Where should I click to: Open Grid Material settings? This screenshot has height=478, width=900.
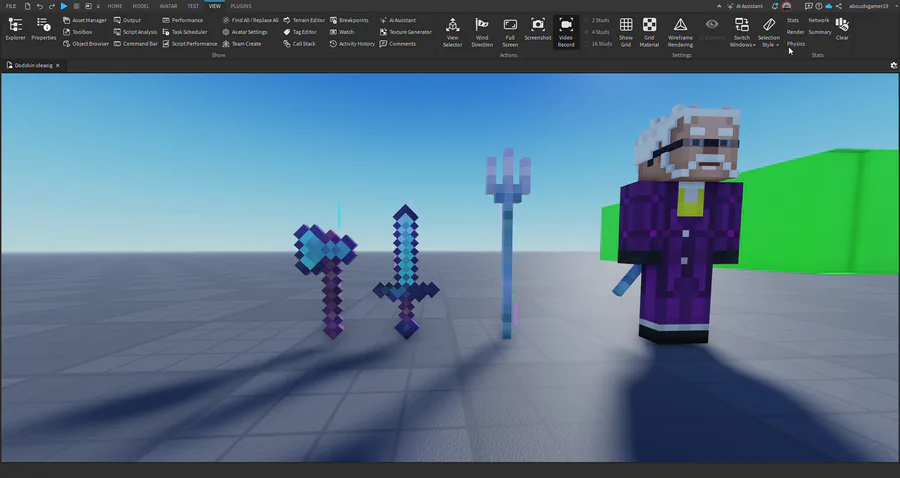click(649, 32)
